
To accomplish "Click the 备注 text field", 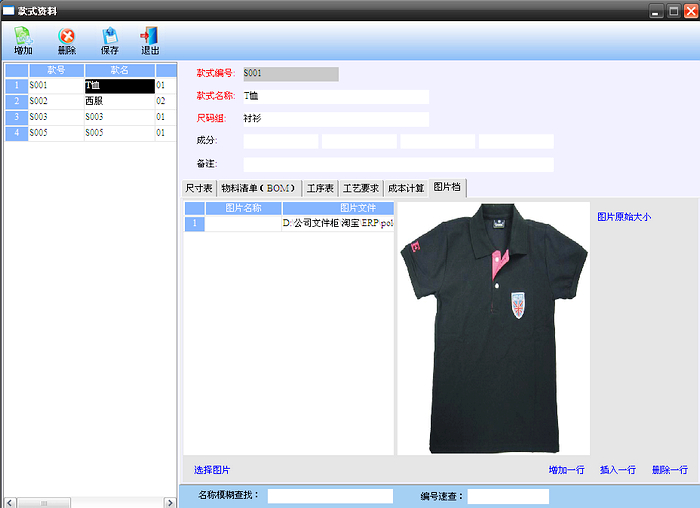I will pyautogui.click(x=398, y=164).
